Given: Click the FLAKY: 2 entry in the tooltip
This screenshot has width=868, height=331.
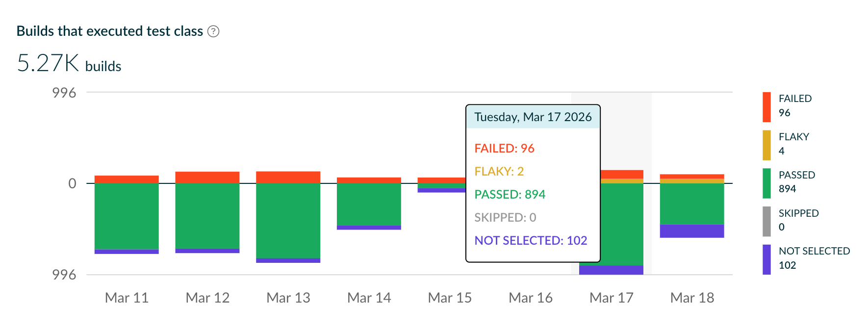Looking at the screenshot, I should [499, 171].
